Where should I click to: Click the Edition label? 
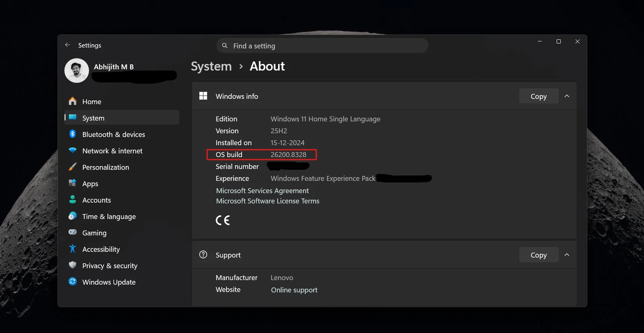tap(226, 119)
